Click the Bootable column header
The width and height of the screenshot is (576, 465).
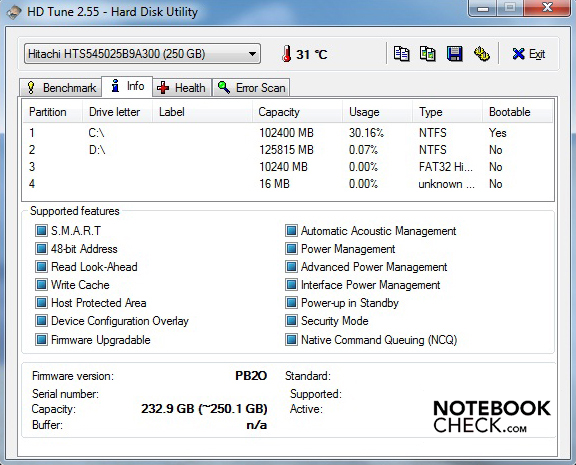click(x=518, y=112)
